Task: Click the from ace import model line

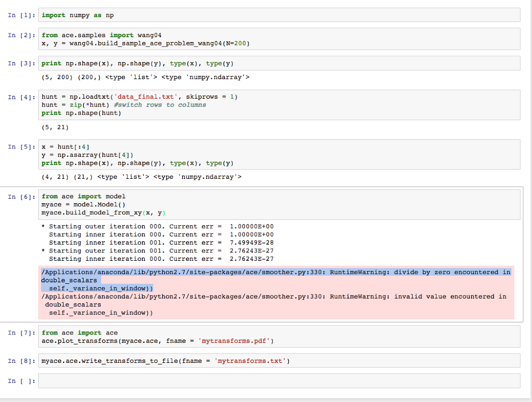Action: coord(84,196)
